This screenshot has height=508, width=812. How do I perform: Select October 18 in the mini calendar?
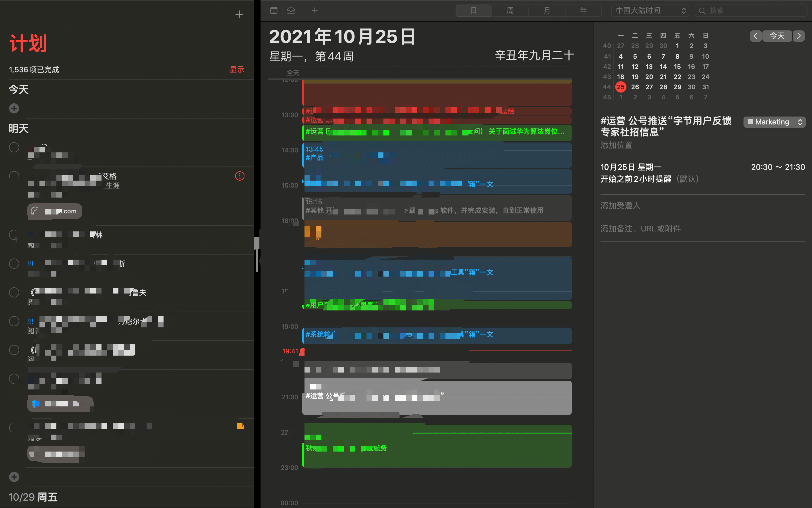(621, 76)
